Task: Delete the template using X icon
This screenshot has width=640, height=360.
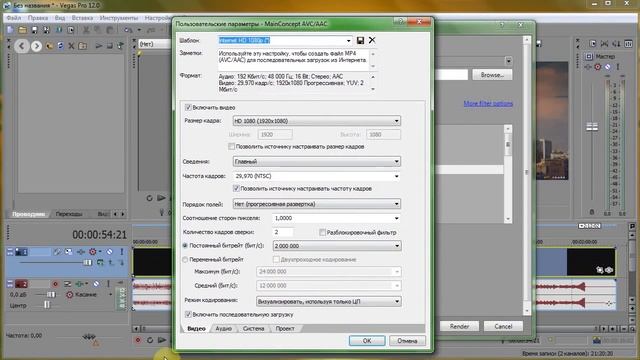Action: [372, 40]
